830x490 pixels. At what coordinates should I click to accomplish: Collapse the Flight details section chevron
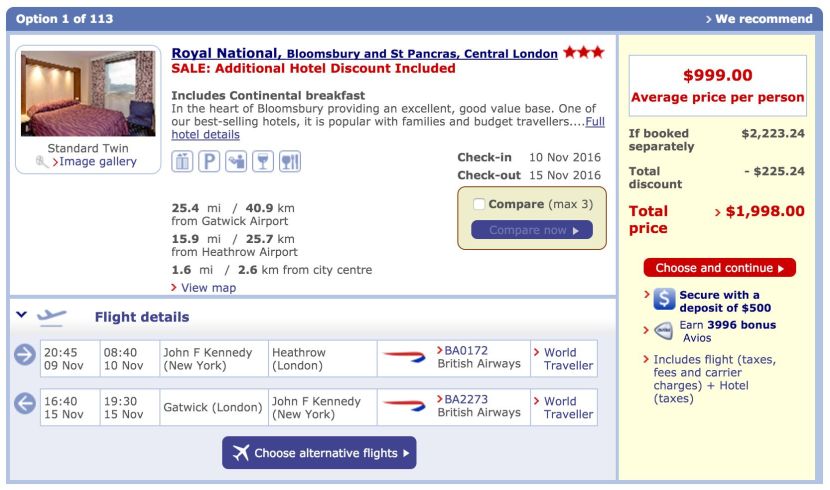point(21,314)
